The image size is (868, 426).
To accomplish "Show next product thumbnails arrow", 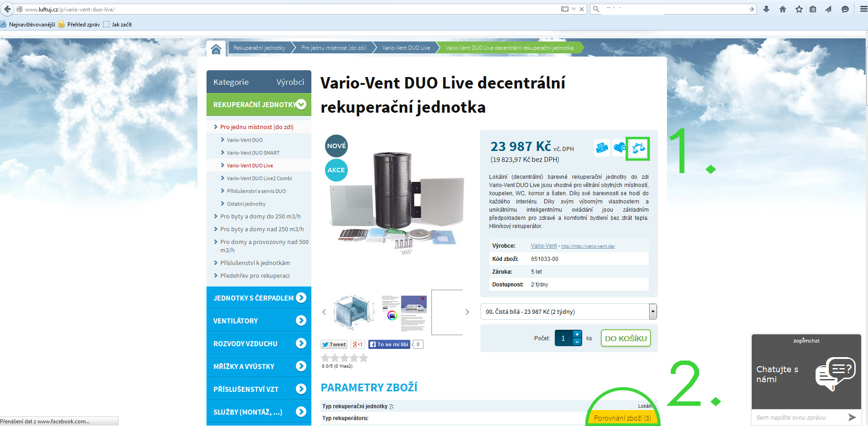I will pos(467,312).
